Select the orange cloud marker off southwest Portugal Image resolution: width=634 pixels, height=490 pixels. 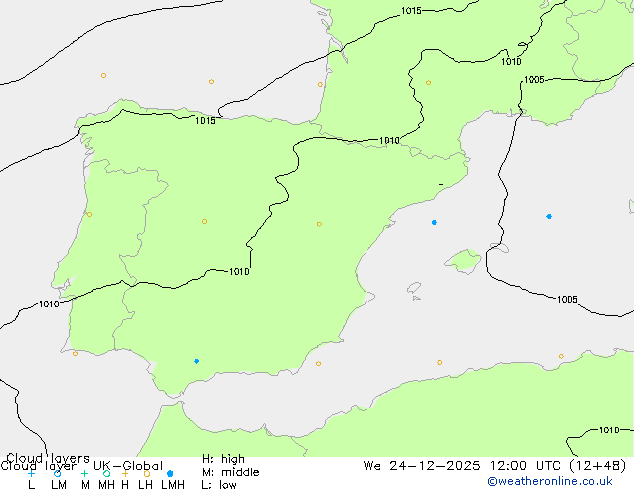pos(75,354)
